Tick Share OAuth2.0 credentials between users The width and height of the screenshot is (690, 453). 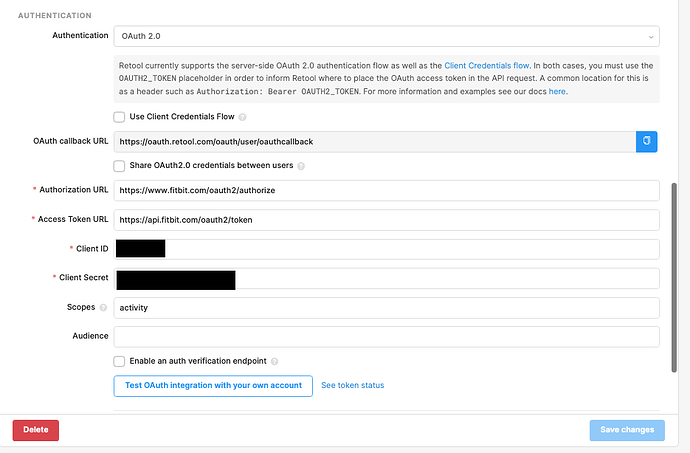[x=119, y=166]
